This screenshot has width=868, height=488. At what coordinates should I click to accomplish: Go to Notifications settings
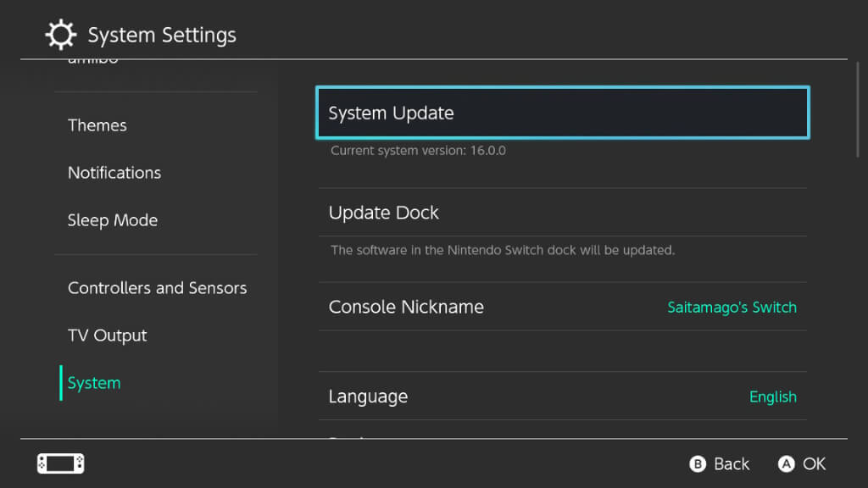tap(114, 173)
